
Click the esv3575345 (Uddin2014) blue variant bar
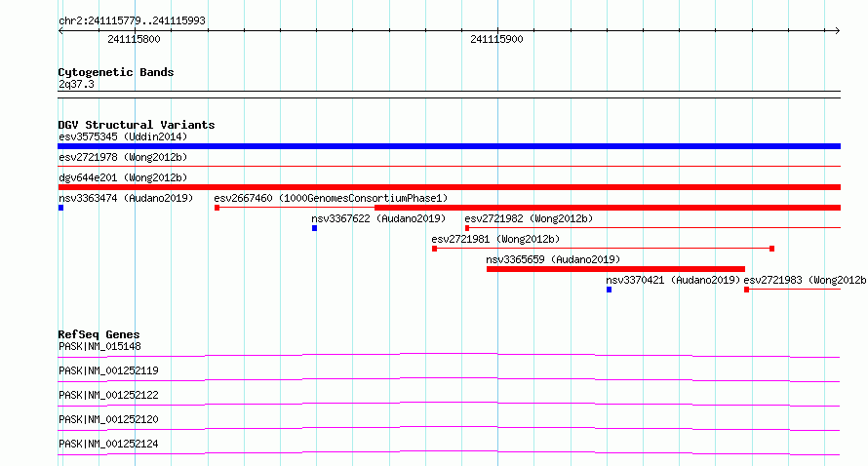coord(449,146)
